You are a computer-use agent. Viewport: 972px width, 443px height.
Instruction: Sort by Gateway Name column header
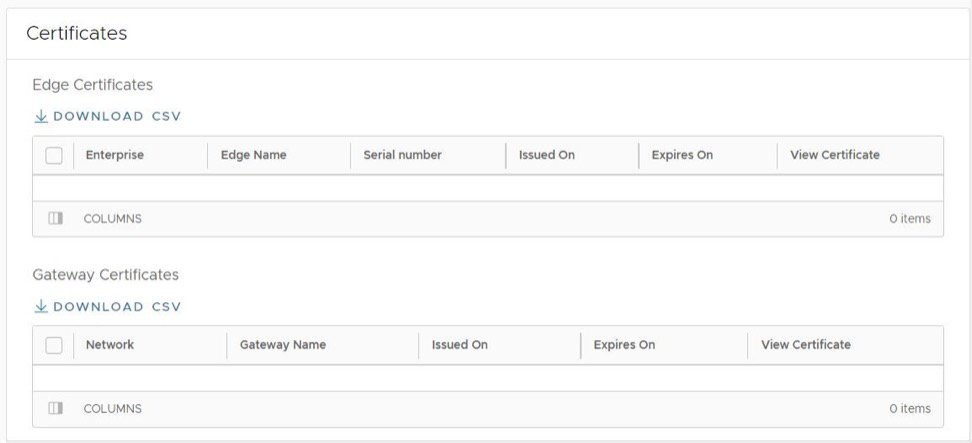click(x=283, y=345)
